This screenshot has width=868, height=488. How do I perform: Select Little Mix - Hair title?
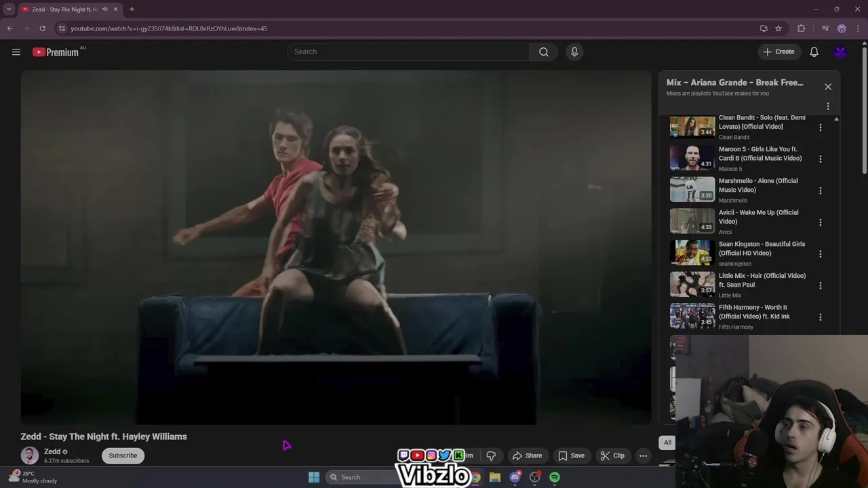tap(762, 280)
